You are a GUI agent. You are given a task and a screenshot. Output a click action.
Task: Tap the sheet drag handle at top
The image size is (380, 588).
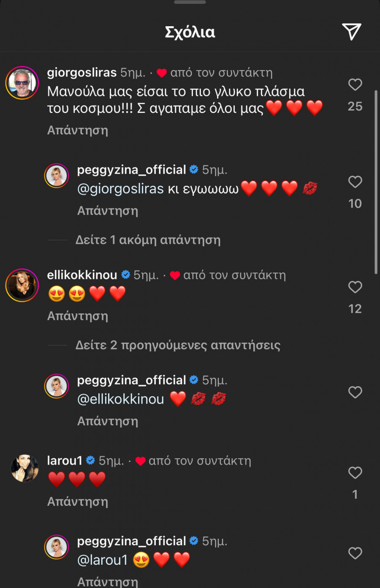pos(190,2)
